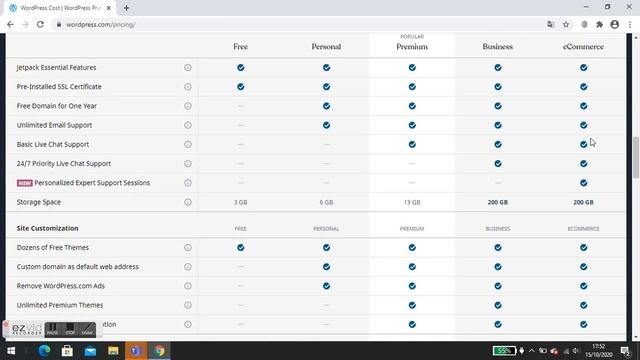The image size is (640, 360).
Task: Click the Premium checkmark for Basic Live Chat Support
Action: coord(412,144)
